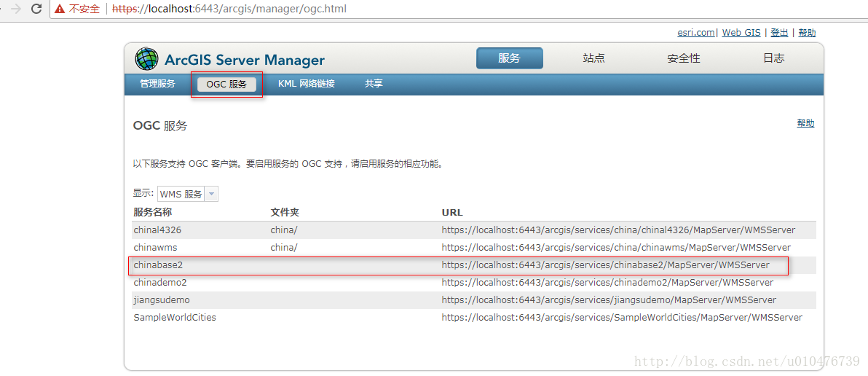Image resolution: width=868 pixels, height=376 pixels.
Task: Click the SampleWorldCities WMSServer URL
Action: click(622, 317)
